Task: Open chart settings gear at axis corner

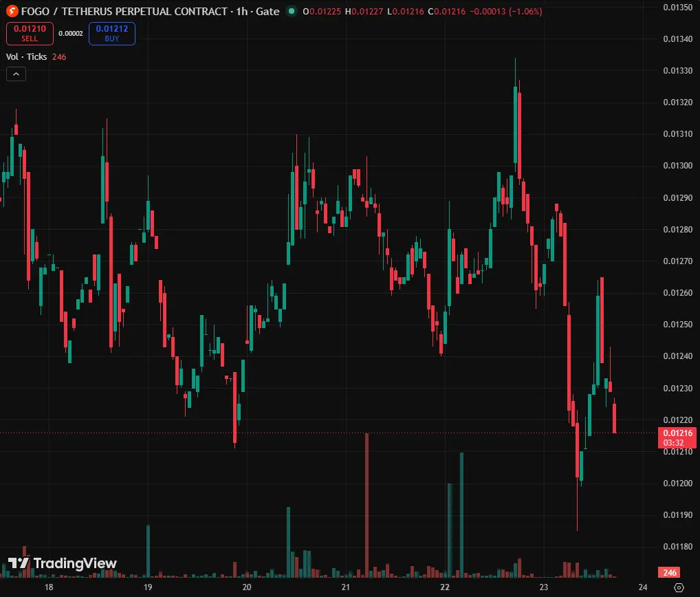Action: tap(679, 587)
